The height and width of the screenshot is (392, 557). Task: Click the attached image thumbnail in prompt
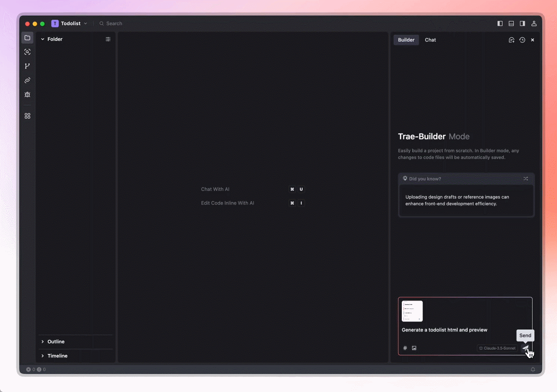412,311
